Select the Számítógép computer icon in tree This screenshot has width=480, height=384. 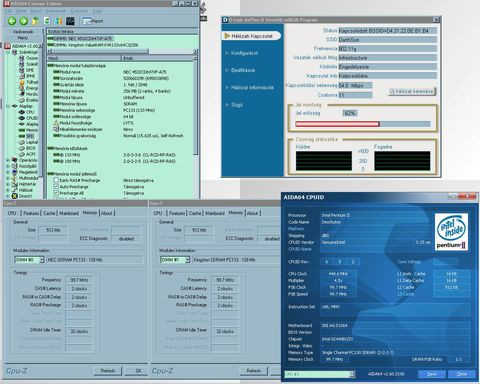pos(15,52)
